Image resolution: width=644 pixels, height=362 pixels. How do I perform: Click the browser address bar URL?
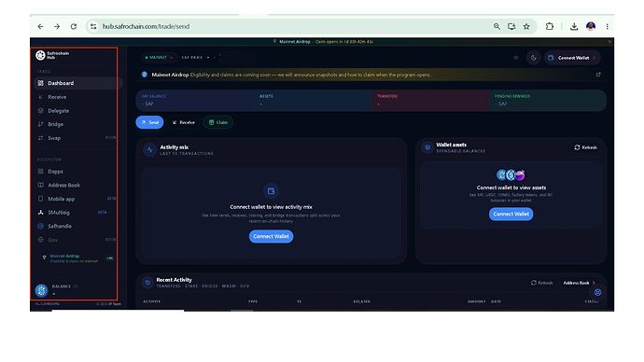pos(146,26)
